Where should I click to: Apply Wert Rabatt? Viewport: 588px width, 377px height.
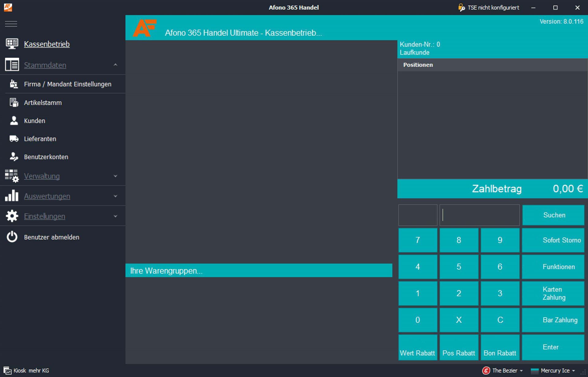(x=418, y=347)
